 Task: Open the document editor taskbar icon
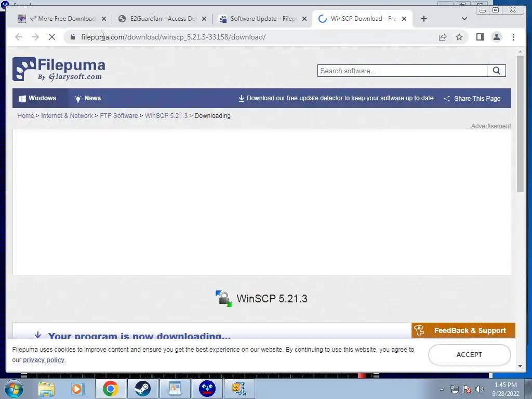[175, 389]
